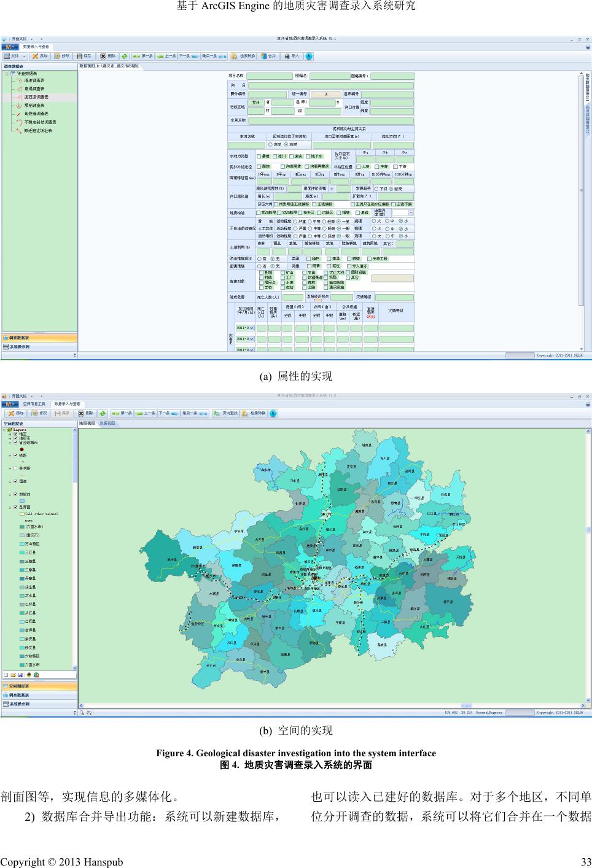Viewport: 592px width, 868px height.
Task: Uncheck the 铁路 layer checkbox
Action: click(x=15, y=455)
